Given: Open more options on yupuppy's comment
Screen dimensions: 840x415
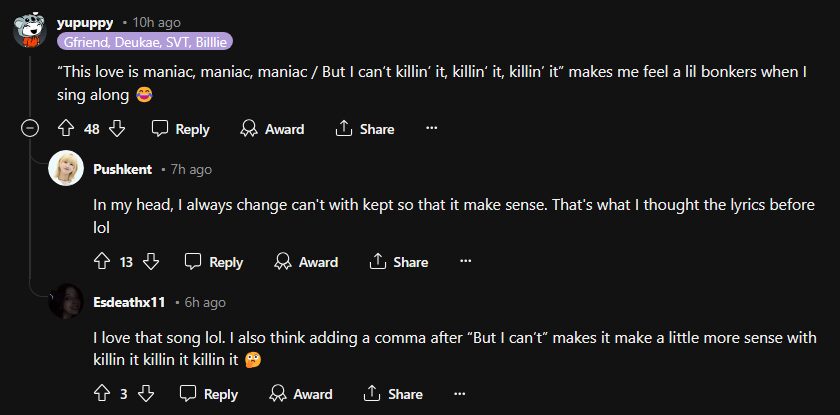Looking at the screenshot, I should pos(431,129).
